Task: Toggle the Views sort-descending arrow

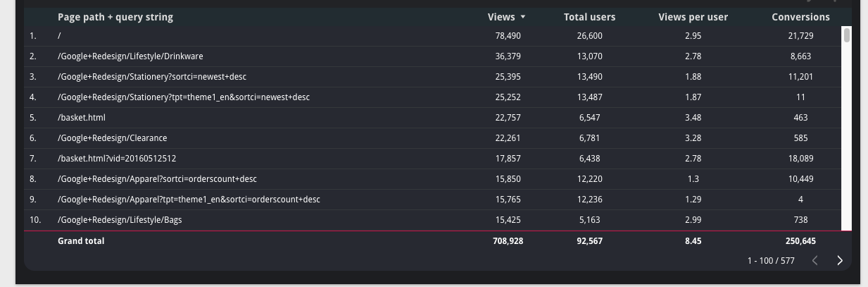Action: tap(523, 18)
